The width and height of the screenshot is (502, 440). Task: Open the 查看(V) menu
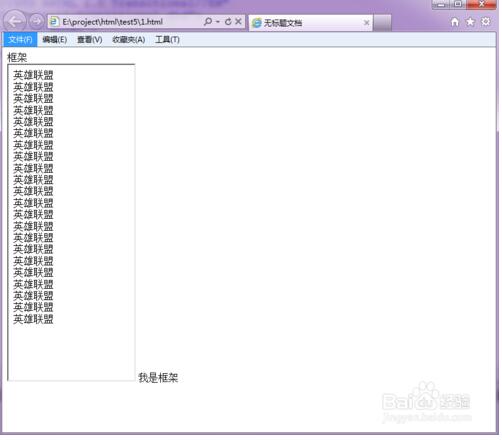tap(90, 40)
